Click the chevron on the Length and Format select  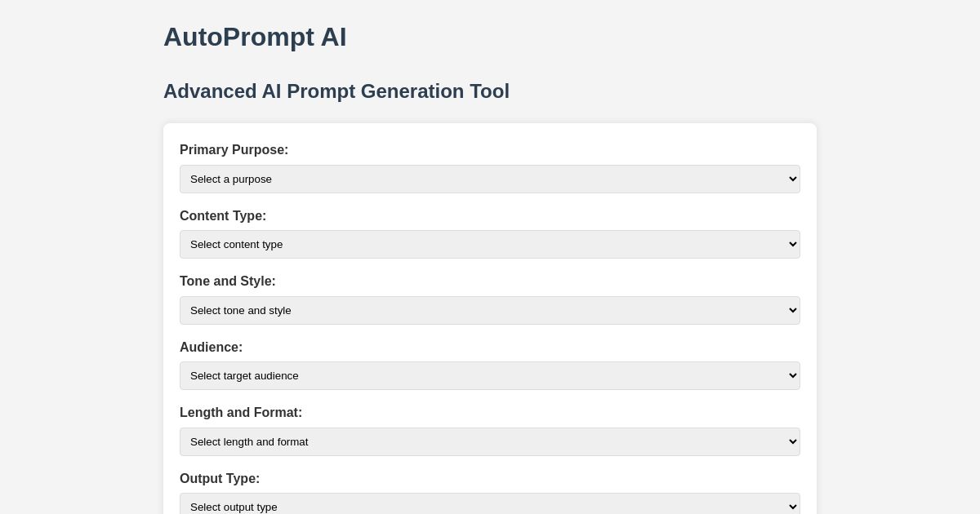(789, 441)
